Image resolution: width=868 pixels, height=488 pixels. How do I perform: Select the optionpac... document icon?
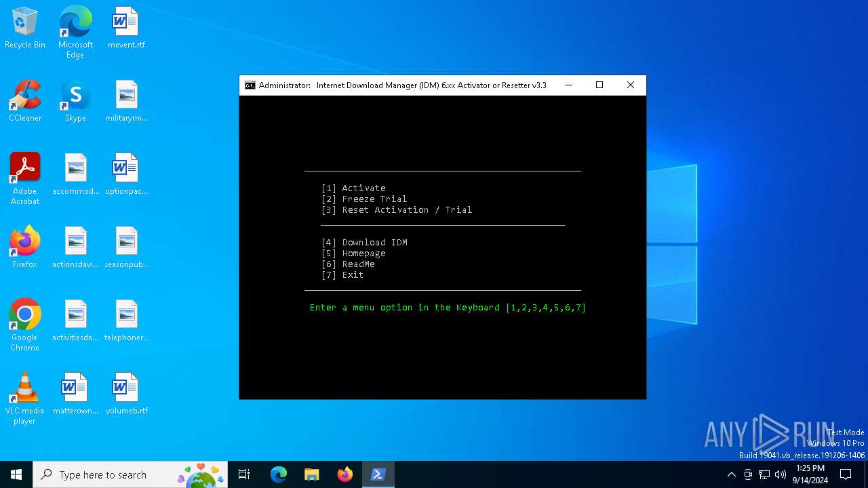click(x=126, y=175)
